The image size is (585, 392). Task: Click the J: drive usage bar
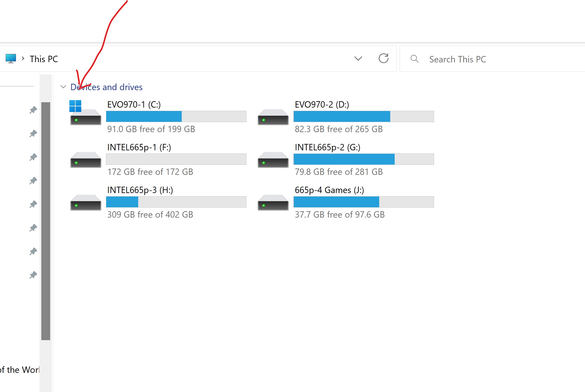pyautogui.click(x=363, y=202)
